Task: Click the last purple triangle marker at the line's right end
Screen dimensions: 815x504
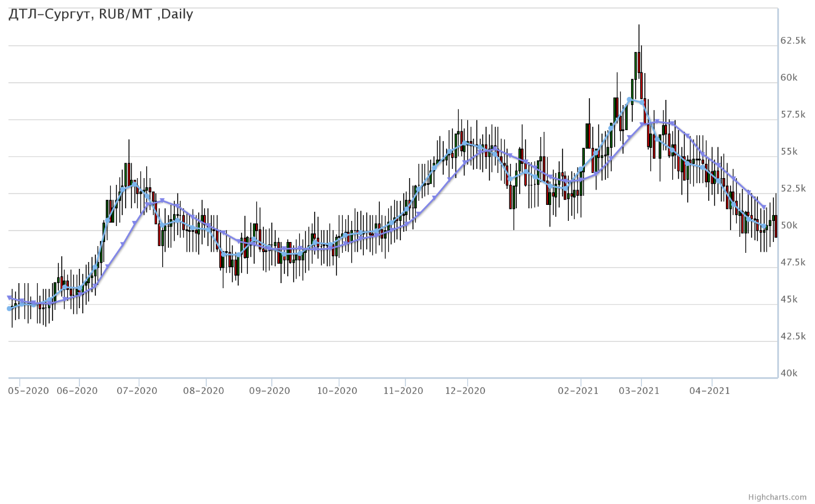Action: pos(765,207)
